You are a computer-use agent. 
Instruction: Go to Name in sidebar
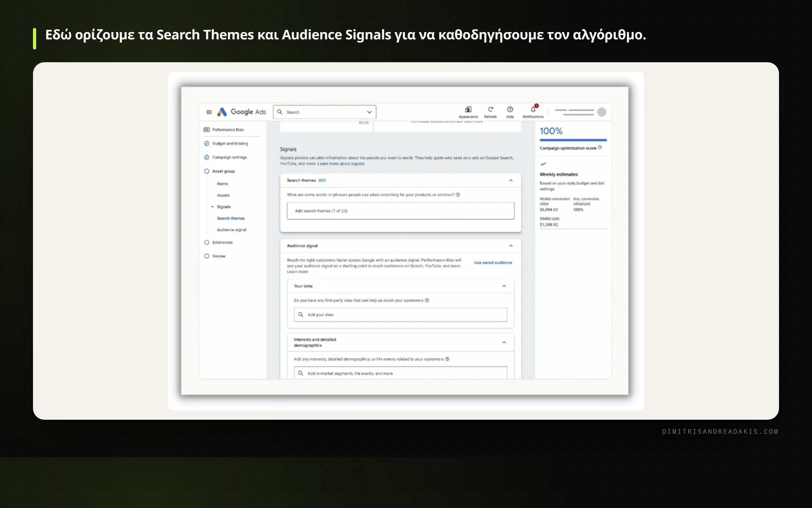(x=222, y=184)
